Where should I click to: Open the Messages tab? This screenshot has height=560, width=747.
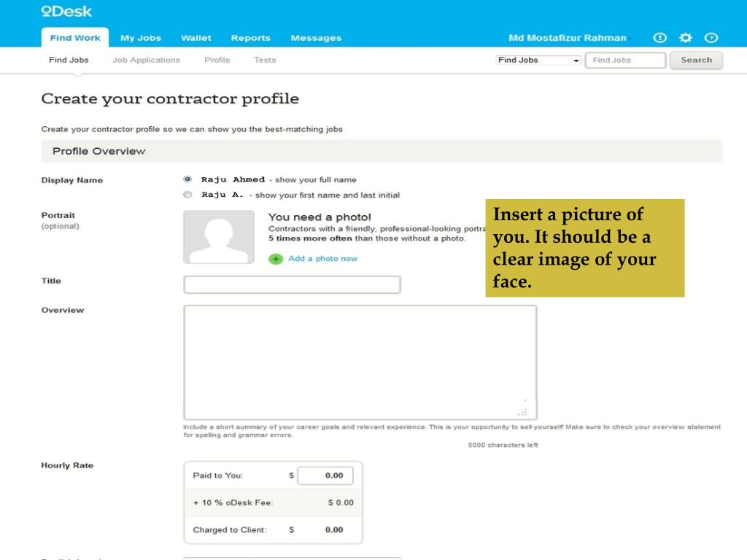(316, 38)
